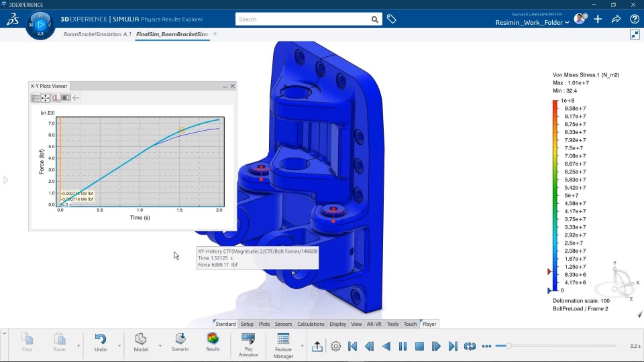Click the Scenario command
Screen dimensions: 644x362
click(180, 343)
